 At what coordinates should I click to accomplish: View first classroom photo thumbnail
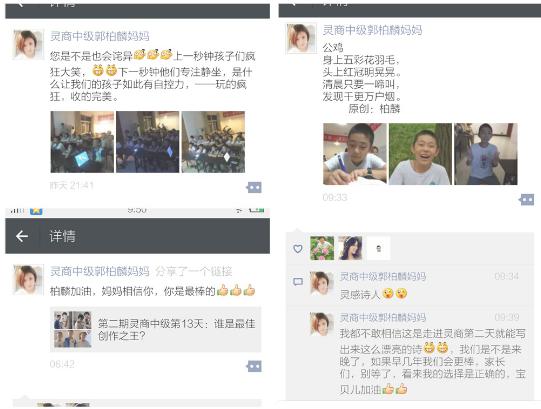(82, 142)
